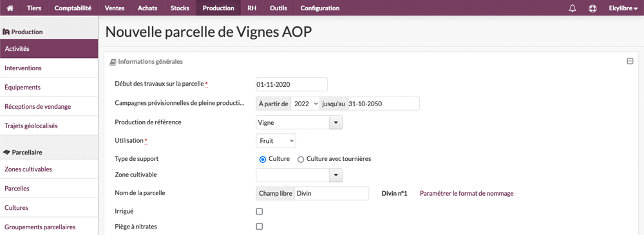Open Équipements sidebar link
Image resolution: width=644 pixels, height=235 pixels.
49,87
